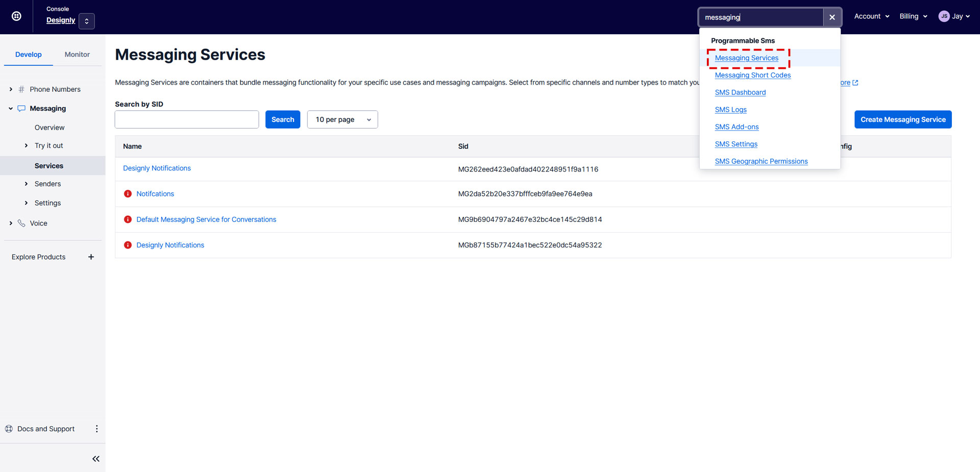Click the warning icon beside Notifcations
This screenshot has height=472, width=980.
coord(128,193)
